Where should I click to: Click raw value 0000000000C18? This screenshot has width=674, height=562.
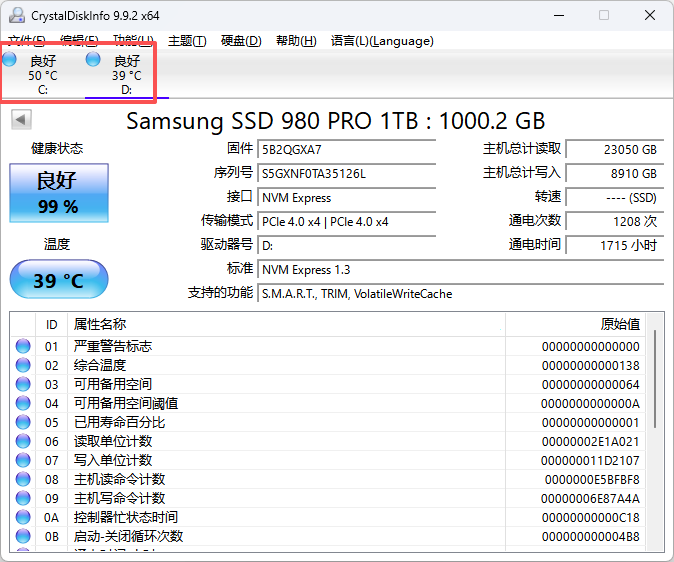(591, 518)
